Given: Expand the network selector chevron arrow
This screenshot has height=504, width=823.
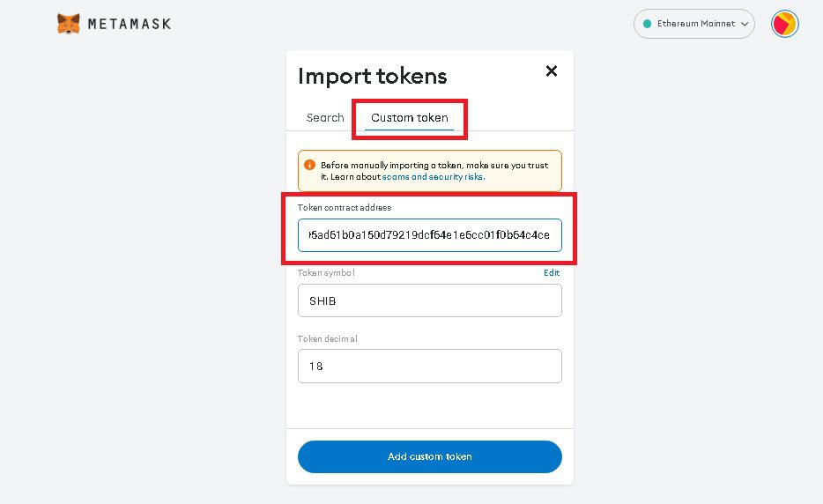Looking at the screenshot, I should pyautogui.click(x=745, y=24).
